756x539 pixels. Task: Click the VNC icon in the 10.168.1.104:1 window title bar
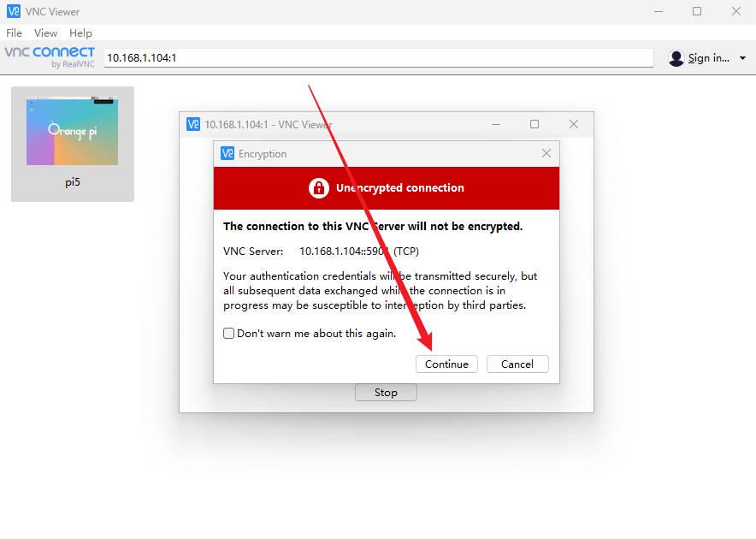click(x=193, y=124)
